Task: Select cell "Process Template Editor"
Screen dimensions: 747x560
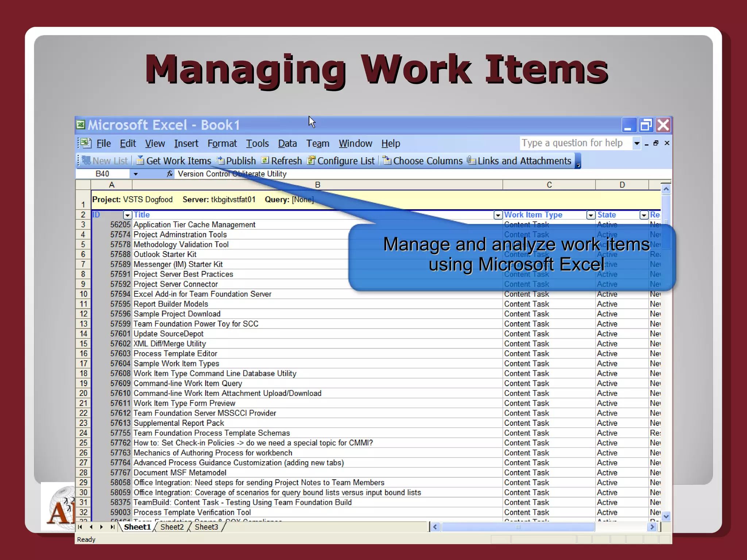Action: click(x=317, y=354)
